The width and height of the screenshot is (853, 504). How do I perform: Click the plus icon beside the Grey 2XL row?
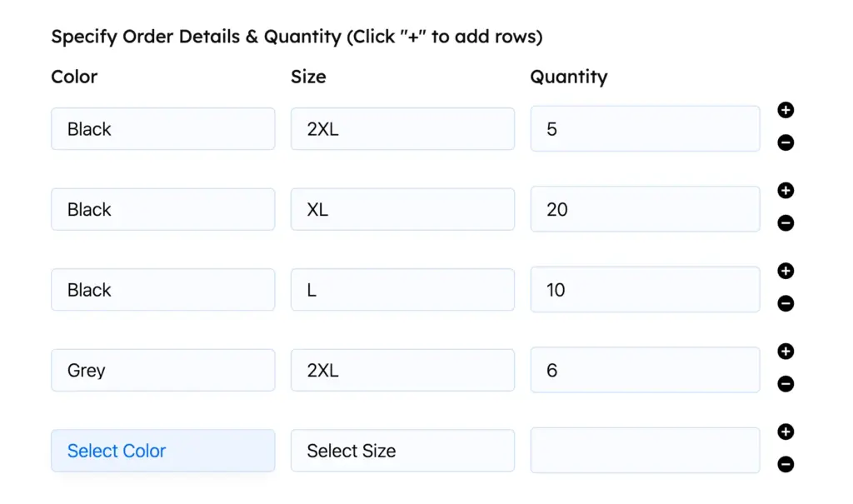click(784, 351)
